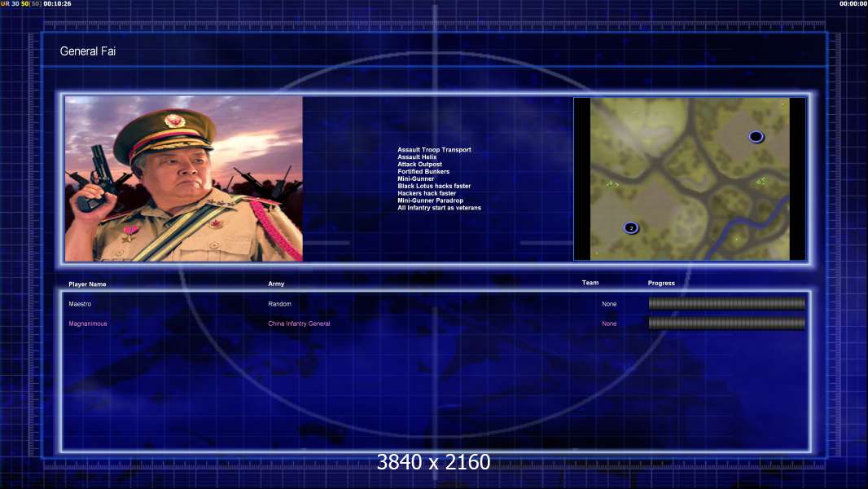Click Maestro's loading progress bar
This screenshot has width=868, height=489.
point(727,303)
